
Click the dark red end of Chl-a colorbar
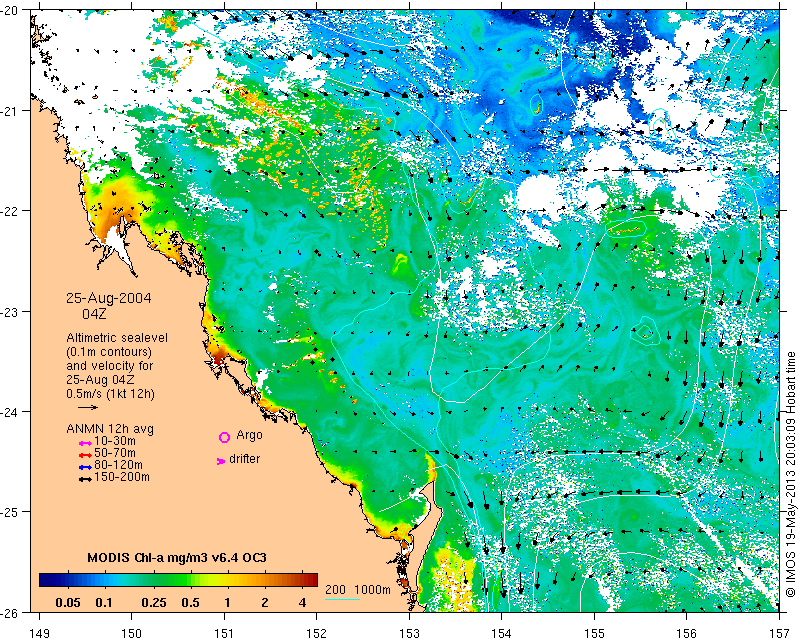(311, 580)
